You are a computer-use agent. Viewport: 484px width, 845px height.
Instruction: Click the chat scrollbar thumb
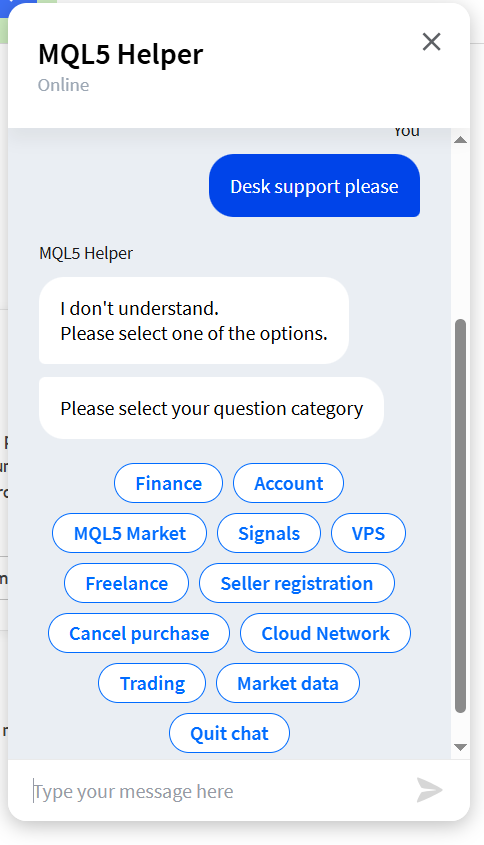tap(460, 516)
